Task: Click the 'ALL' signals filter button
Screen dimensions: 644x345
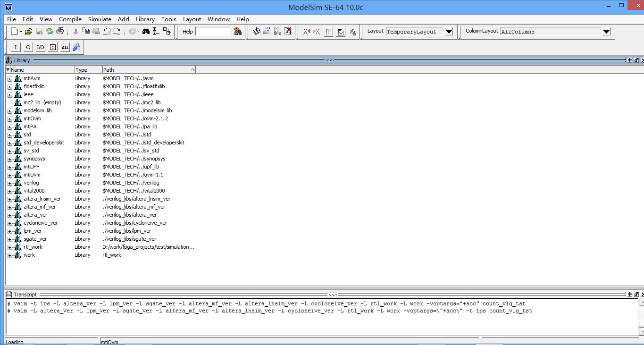Action: click(x=65, y=47)
